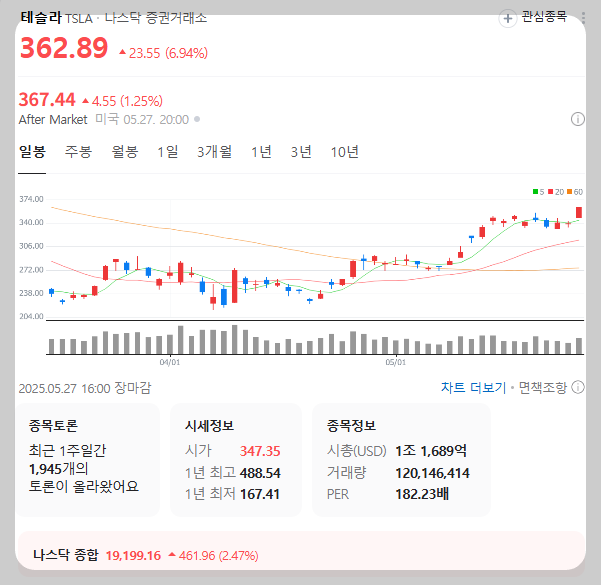Click the 거래량 value 120,146,414
601x585 pixels.
pos(432,473)
